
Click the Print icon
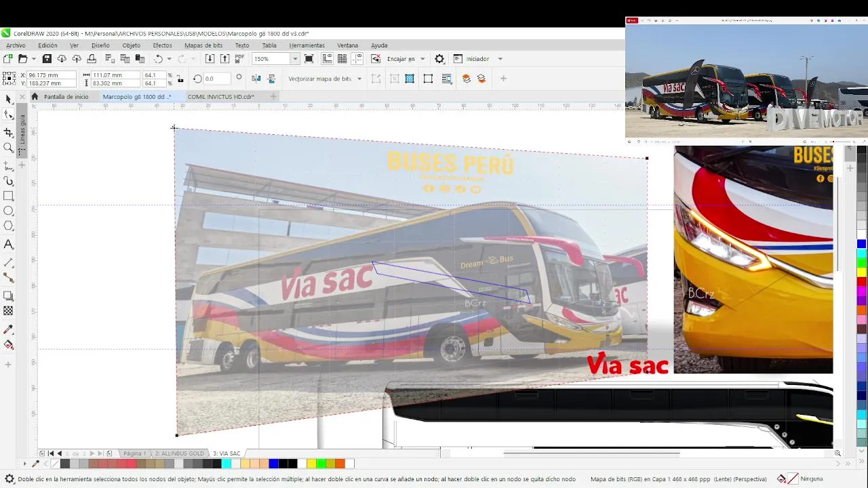pyautogui.click(x=92, y=59)
